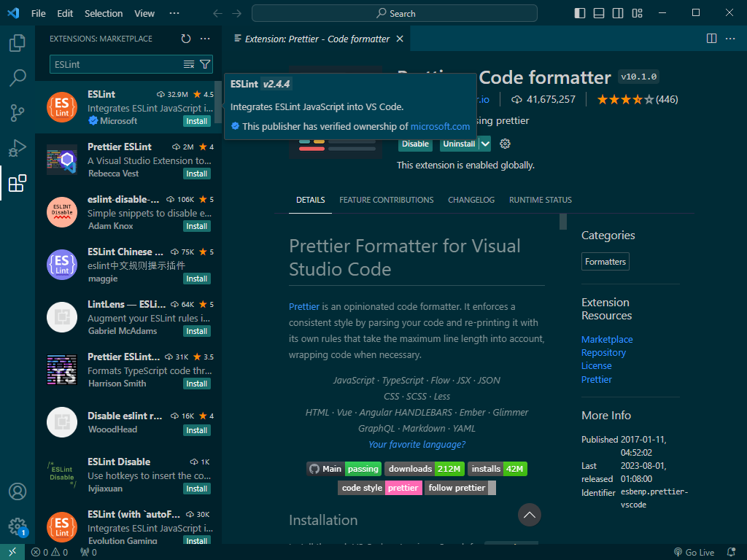Open notifications bell in status bar
Viewport: 747px width, 560px height.
731,553
